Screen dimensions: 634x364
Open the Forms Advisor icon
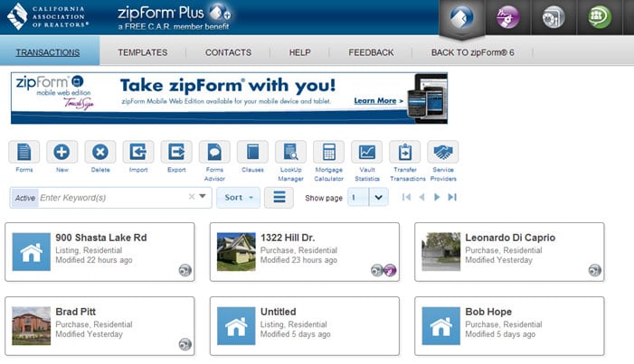pyautogui.click(x=214, y=152)
